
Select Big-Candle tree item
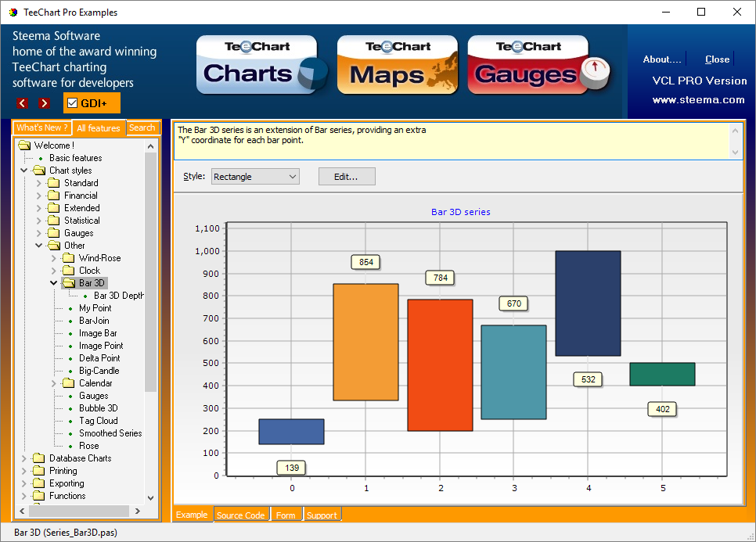click(x=99, y=371)
